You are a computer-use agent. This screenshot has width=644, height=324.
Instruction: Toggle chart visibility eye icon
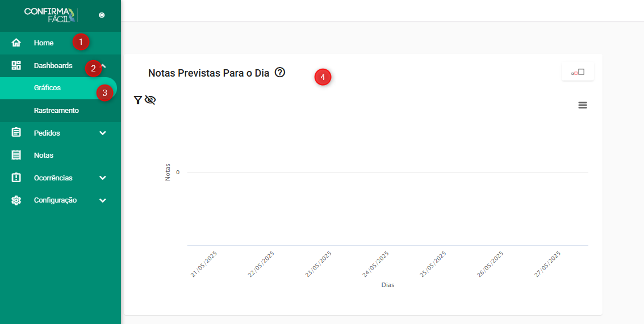click(x=150, y=100)
